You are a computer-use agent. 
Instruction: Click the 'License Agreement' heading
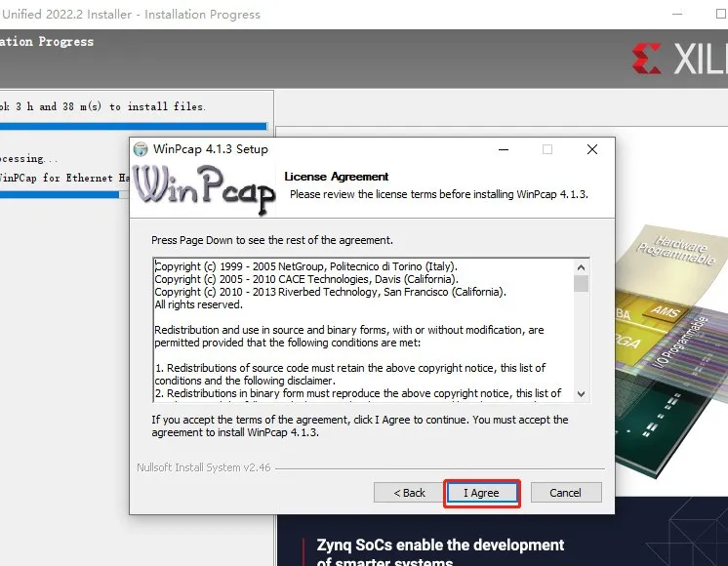(x=336, y=177)
